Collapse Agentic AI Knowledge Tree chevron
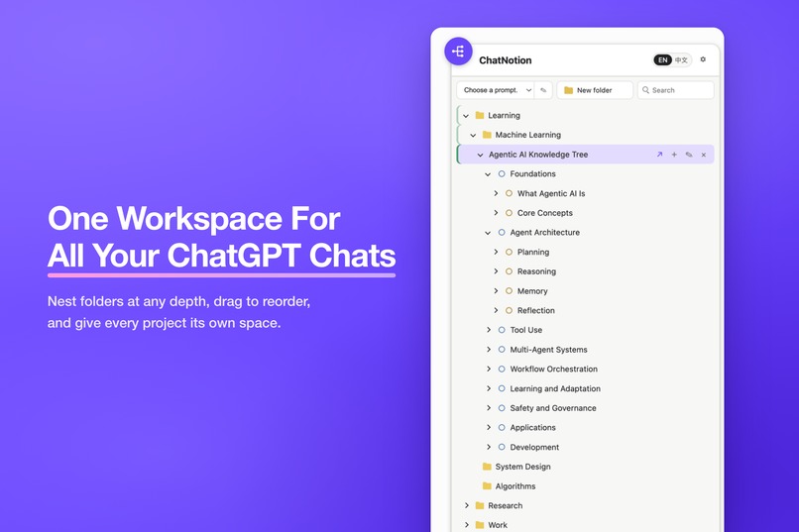799x532 pixels. point(480,155)
